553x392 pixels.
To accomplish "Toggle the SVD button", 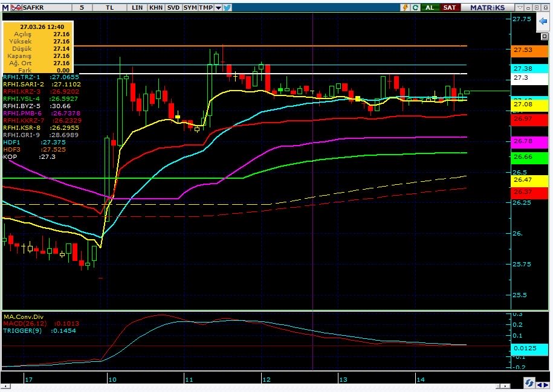I will coord(173,7).
